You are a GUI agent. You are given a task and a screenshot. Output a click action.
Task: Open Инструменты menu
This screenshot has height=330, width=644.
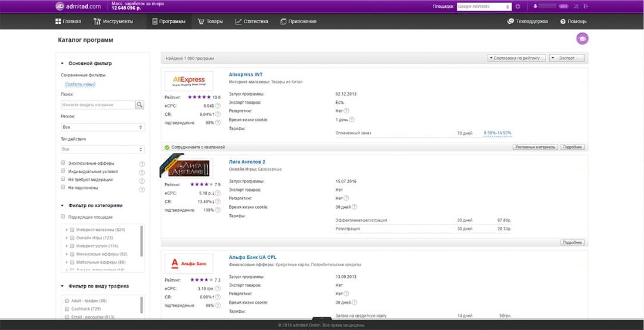pyautogui.click(x=113, y=21)
